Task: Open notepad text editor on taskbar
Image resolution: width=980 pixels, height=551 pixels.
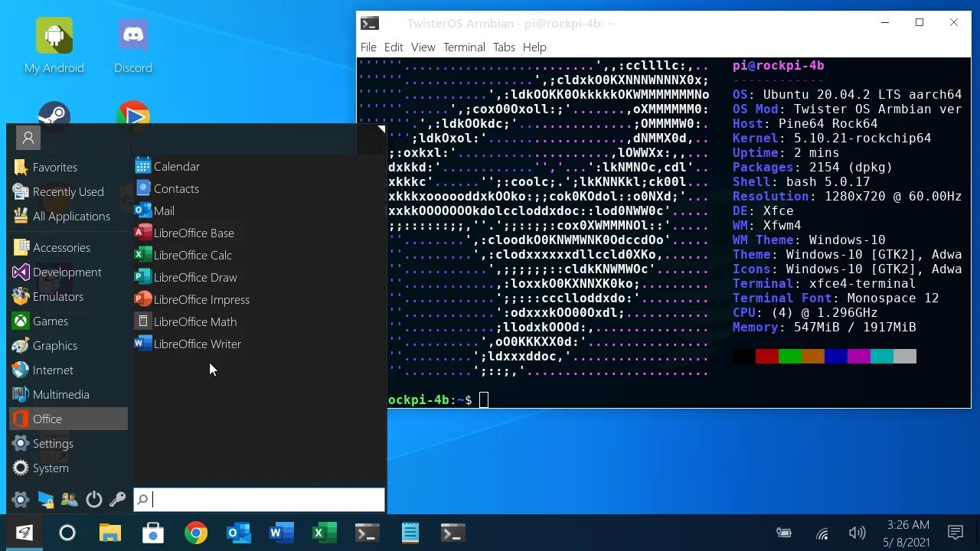Action: (410, 533)
